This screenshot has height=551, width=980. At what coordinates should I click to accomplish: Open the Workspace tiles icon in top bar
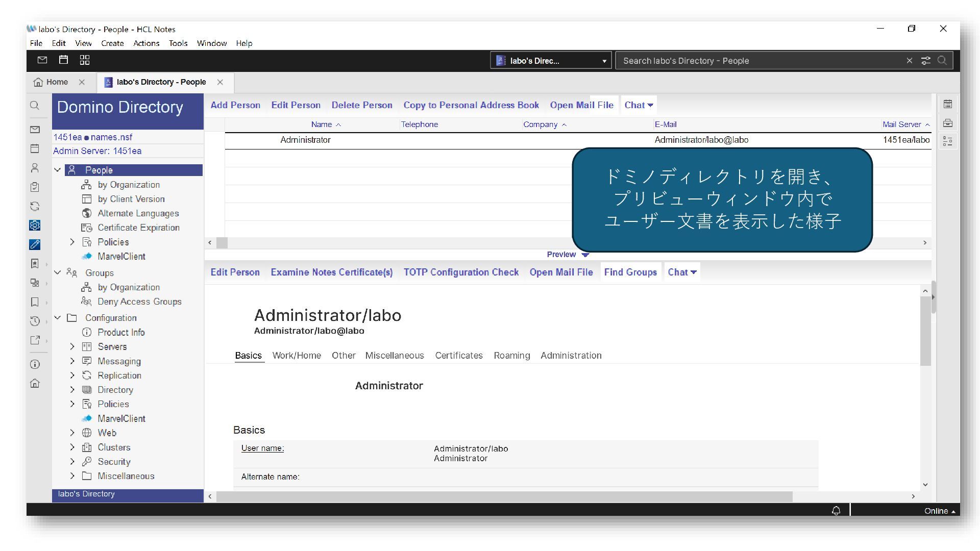85,60
